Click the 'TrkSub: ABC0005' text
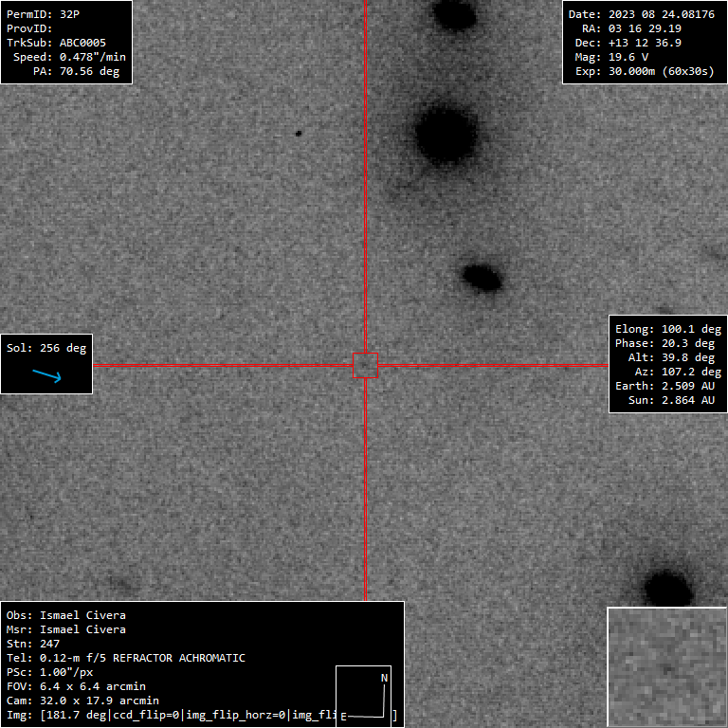The width and height of the screenshot is (728, 728). [x=56, y=43]
